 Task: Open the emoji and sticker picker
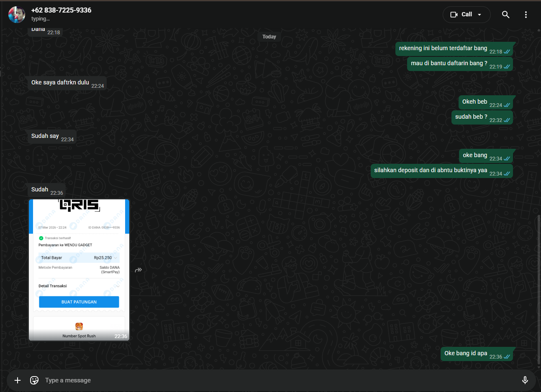pyautogui.click(x=34, y=380)
